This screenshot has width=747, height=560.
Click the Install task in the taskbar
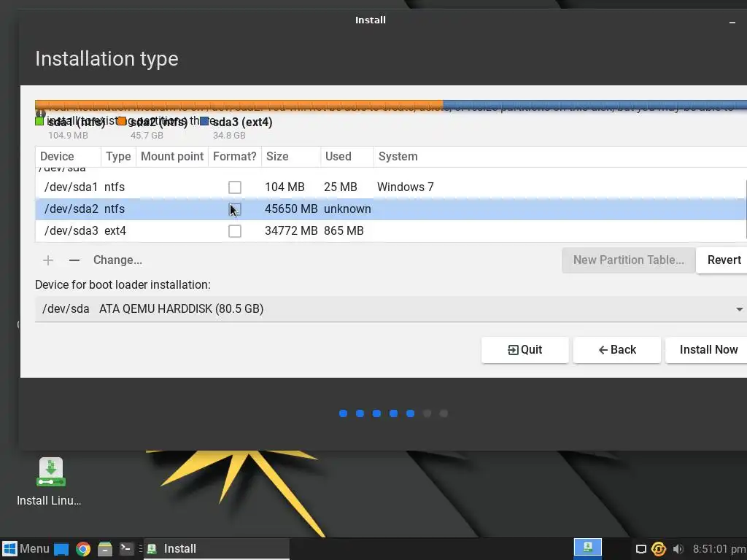click(217, 549)
